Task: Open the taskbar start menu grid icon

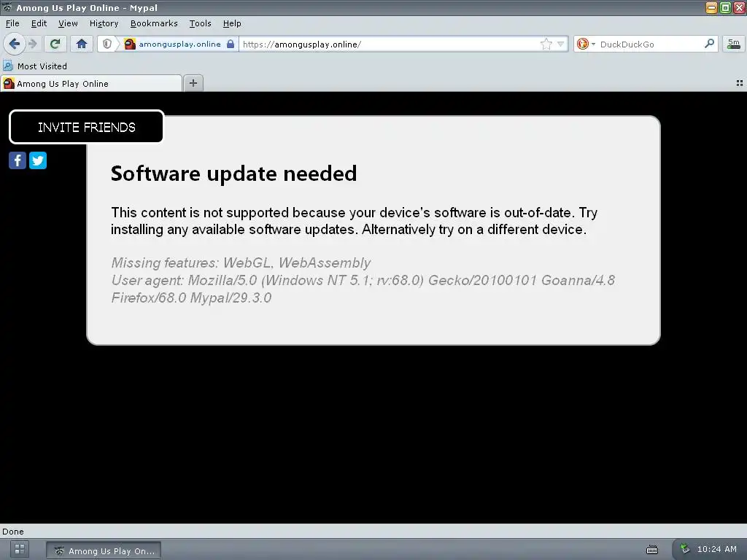Action: click(20, 550)
